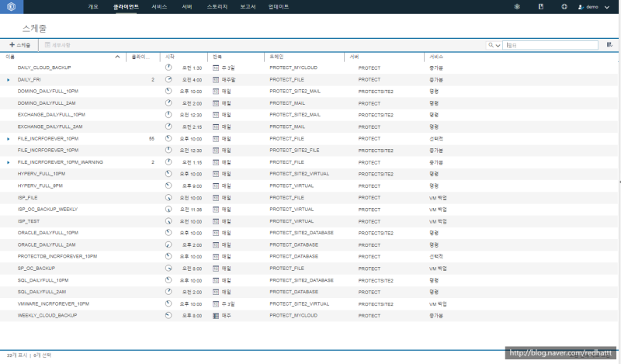
Task: Click the calendar icon for DAILY_FRI
Action: pyautogui.click(x=216, y=80)
